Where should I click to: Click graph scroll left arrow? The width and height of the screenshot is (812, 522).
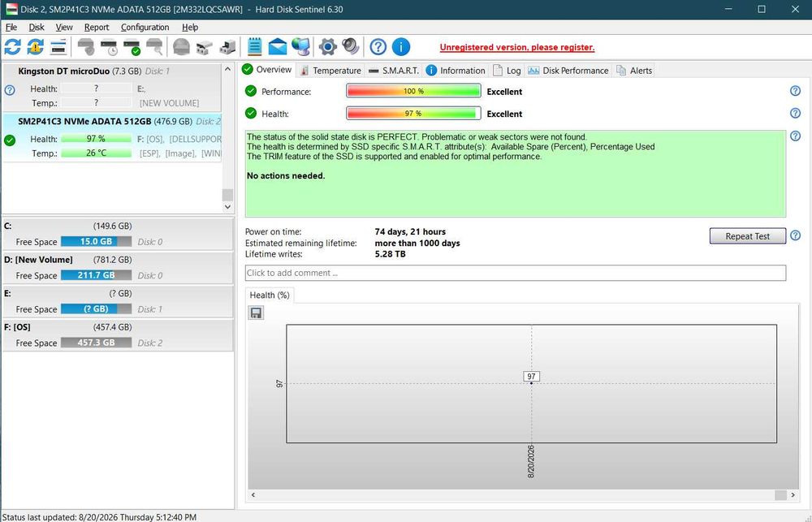pos(253,495)
